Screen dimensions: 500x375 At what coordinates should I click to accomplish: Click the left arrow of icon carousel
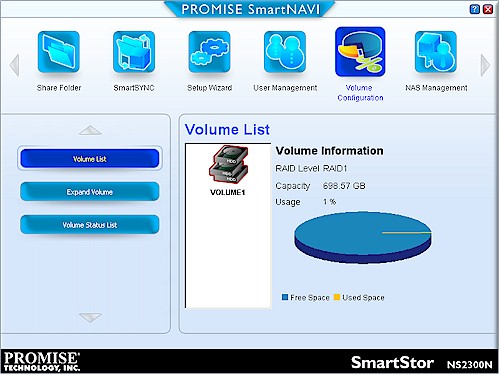click(x=14, y=65)
